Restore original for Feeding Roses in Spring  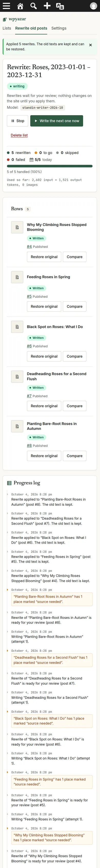[44, 307]
